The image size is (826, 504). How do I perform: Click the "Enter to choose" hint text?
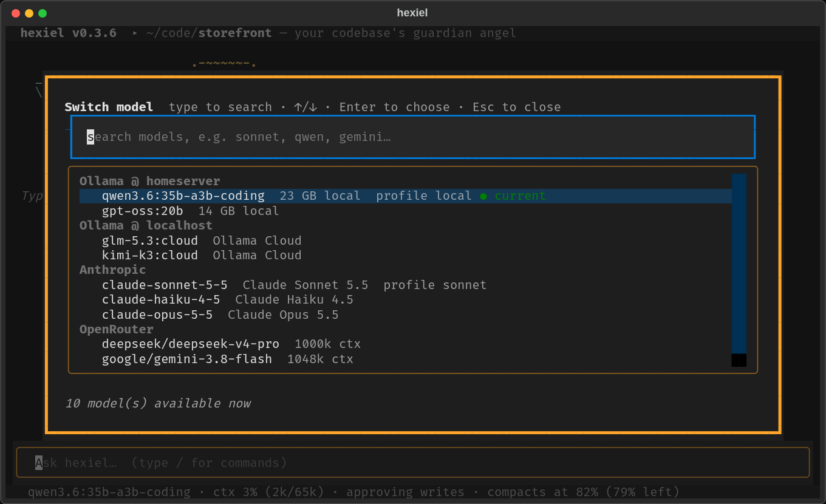tap(395, 107)
